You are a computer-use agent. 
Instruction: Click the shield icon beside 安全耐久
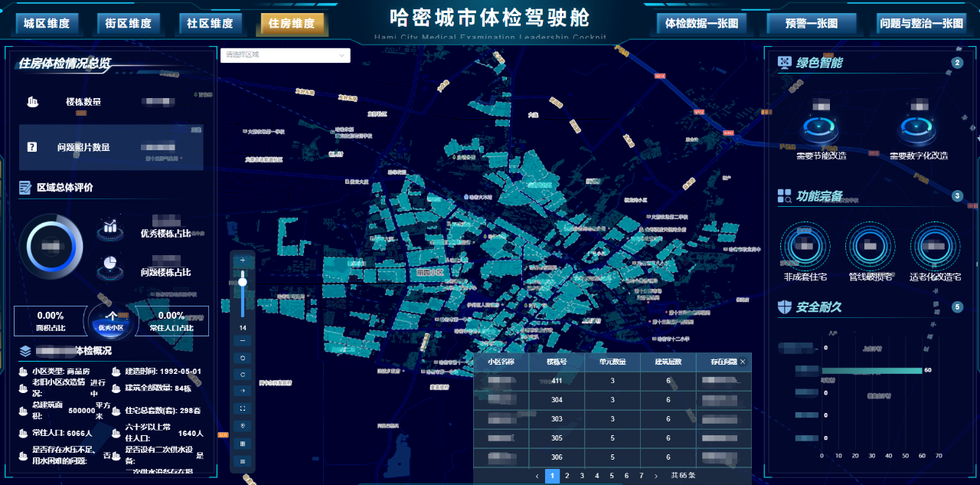tap(784, 306)
